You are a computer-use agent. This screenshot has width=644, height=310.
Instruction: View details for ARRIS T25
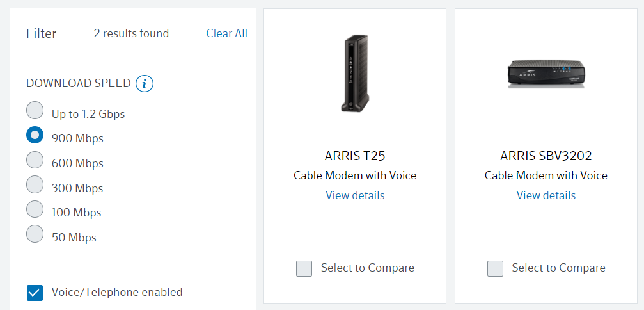click(x=355, y=195)
